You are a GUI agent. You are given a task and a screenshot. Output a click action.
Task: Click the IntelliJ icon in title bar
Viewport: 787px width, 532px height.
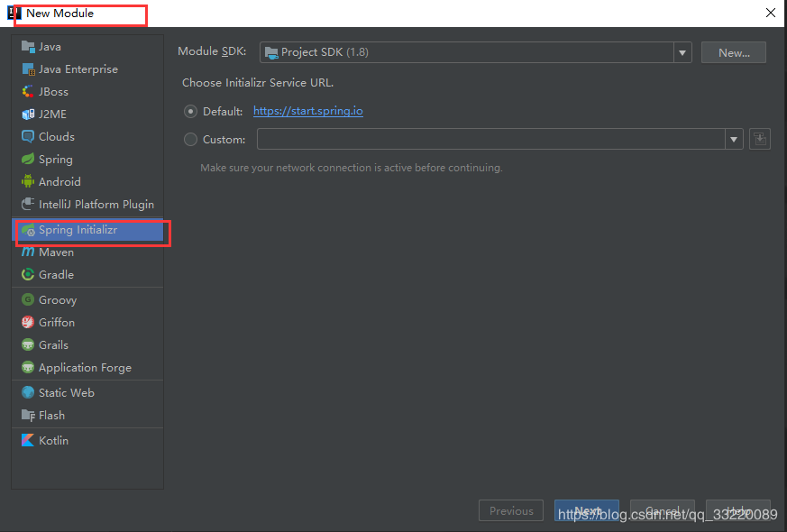[x=14, y=13]
